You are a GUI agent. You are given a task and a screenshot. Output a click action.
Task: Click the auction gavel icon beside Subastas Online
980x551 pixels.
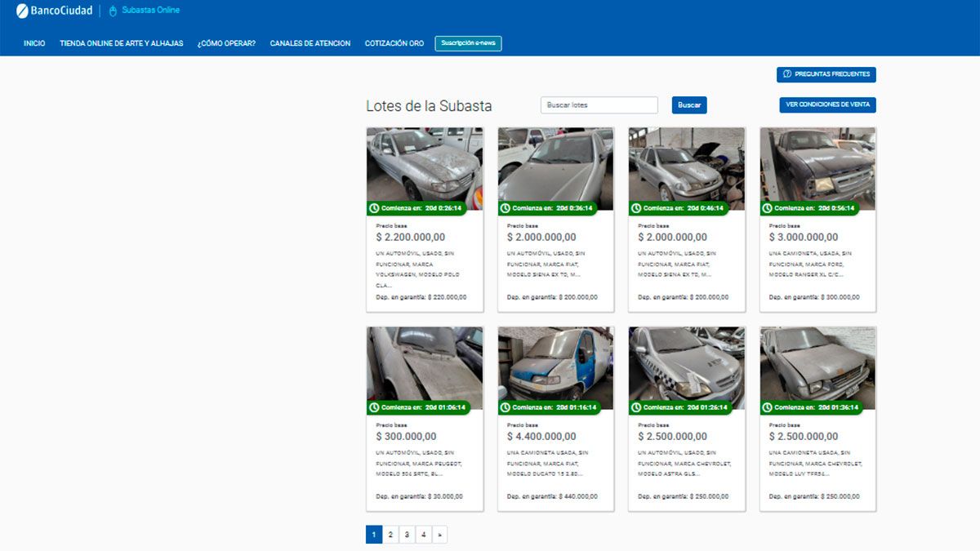coord(112,11)
